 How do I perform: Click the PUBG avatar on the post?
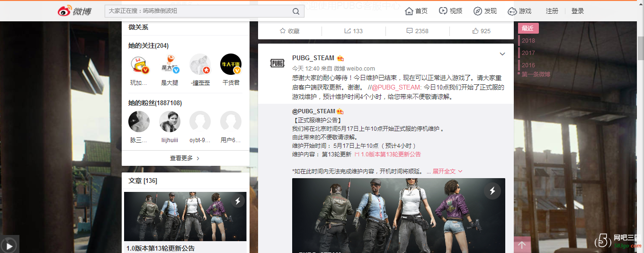click(x=277, y=63)
